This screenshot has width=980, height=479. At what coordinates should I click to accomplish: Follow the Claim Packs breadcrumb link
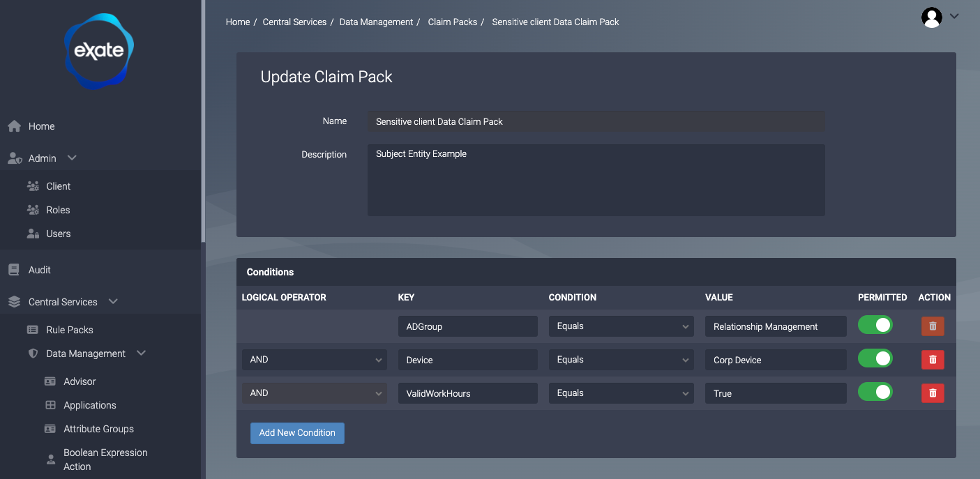(x=452, y=22)
